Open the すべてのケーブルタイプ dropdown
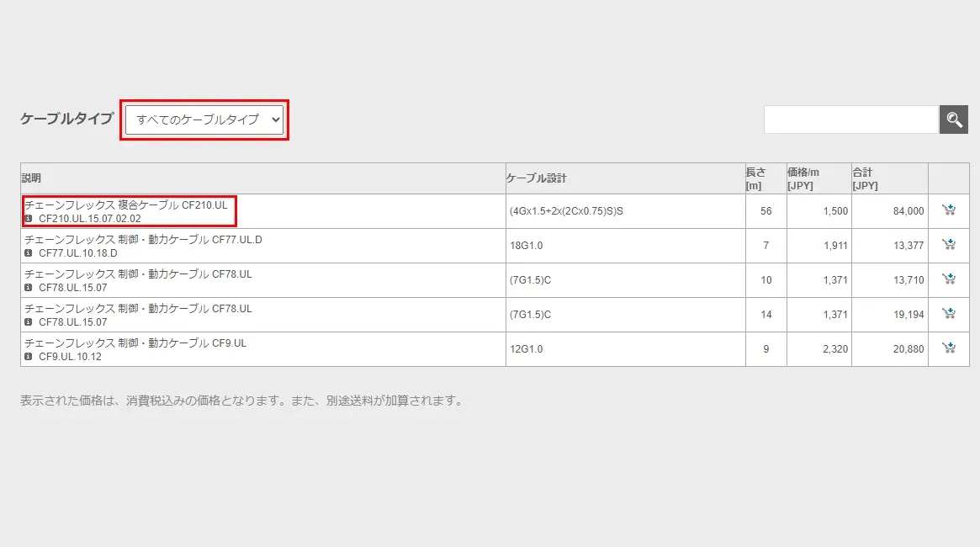 click(204, 119)
